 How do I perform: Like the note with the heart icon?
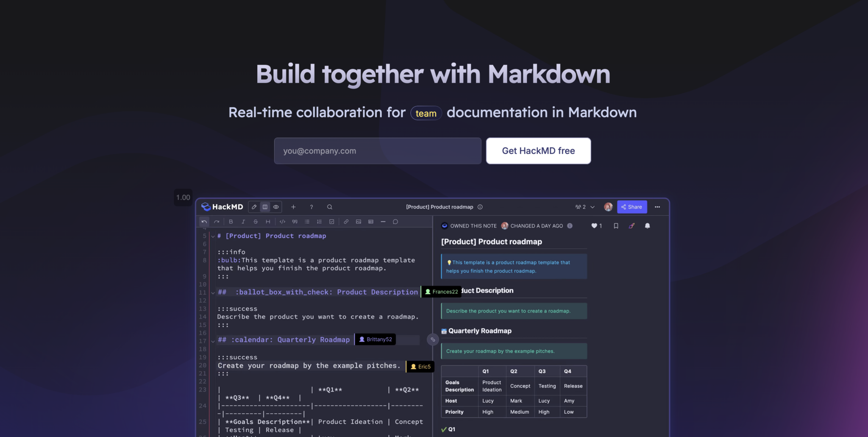(594, 226)
